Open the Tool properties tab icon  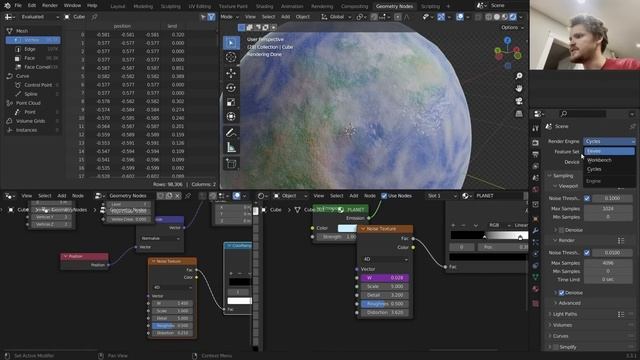(x=536, y=129)
